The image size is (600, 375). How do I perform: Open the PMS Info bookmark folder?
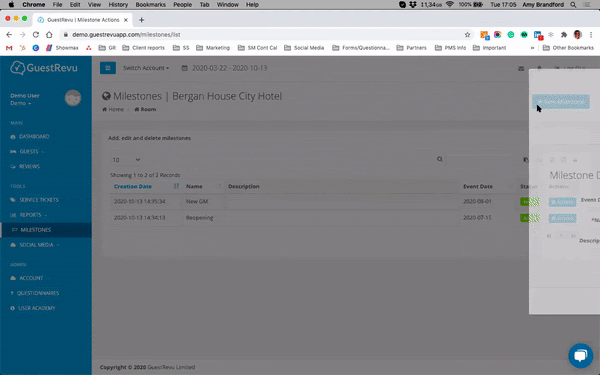450,48
